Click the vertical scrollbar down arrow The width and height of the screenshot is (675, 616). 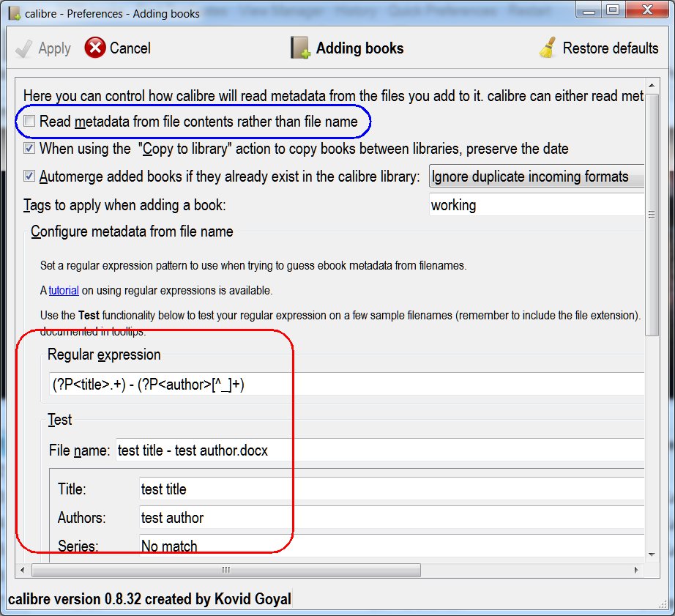(652, 554)
